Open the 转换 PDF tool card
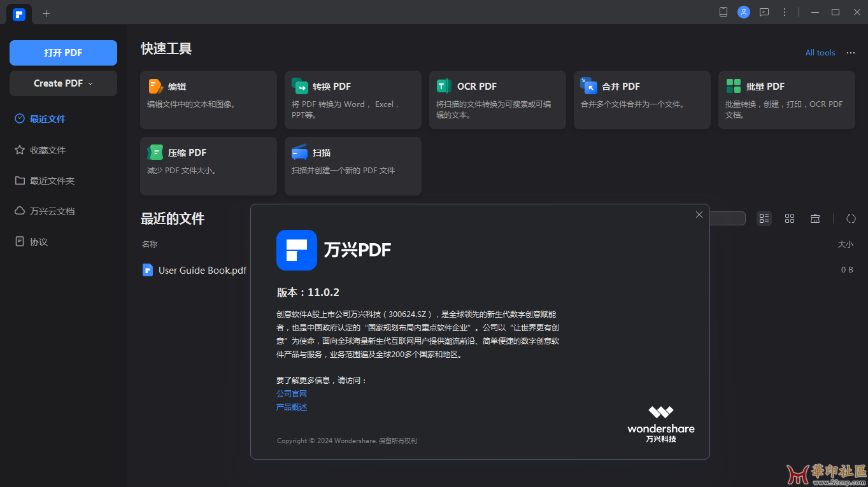The height and width of the screenshot is (487, 868). 353,100
